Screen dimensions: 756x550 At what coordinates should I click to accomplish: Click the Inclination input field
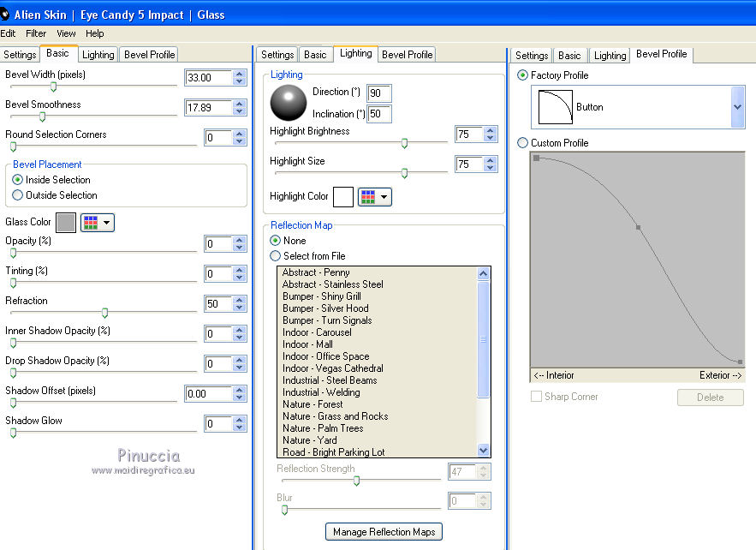point(379,114)
